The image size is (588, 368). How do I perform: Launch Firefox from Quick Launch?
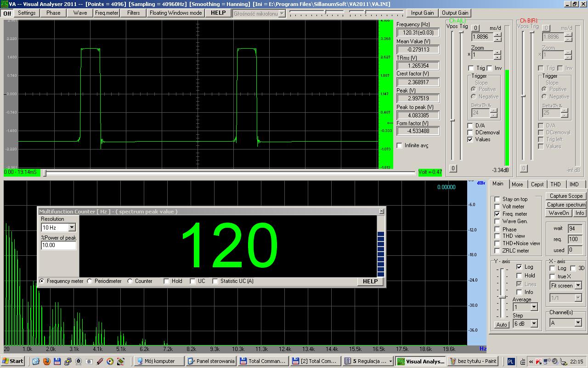pos(46,362)
